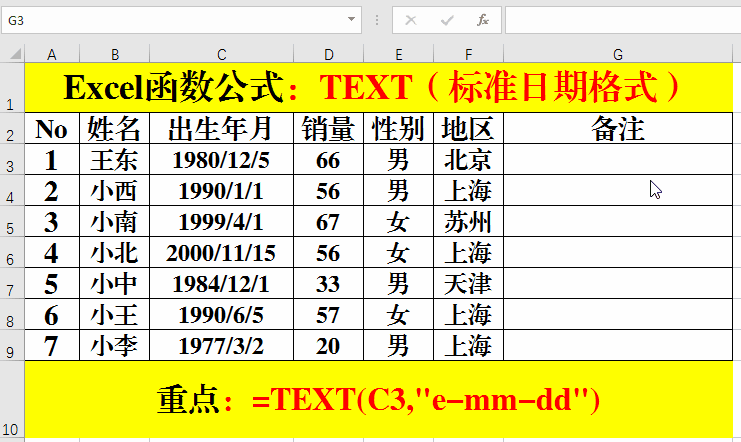Select row 8 header

pyautogui.click(x=12, y=314)
